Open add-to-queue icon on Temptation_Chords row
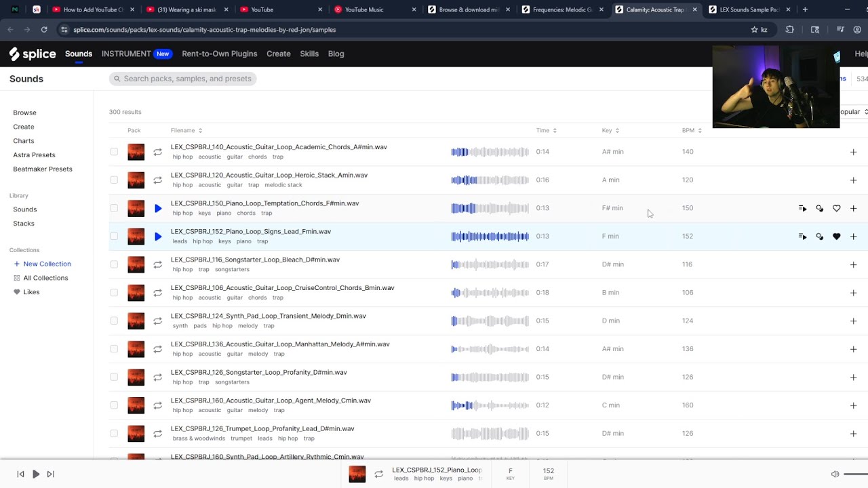This screenshot has height=488, width=868. pyautogui.click(x=803, y=208)
